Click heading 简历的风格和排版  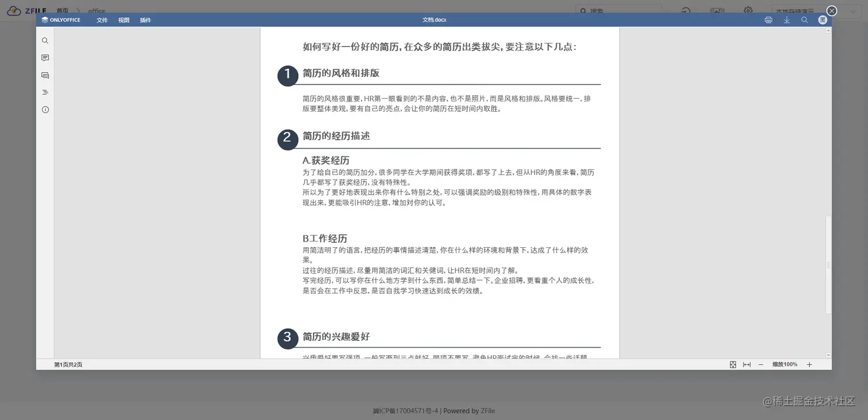(x=341, y=73)
